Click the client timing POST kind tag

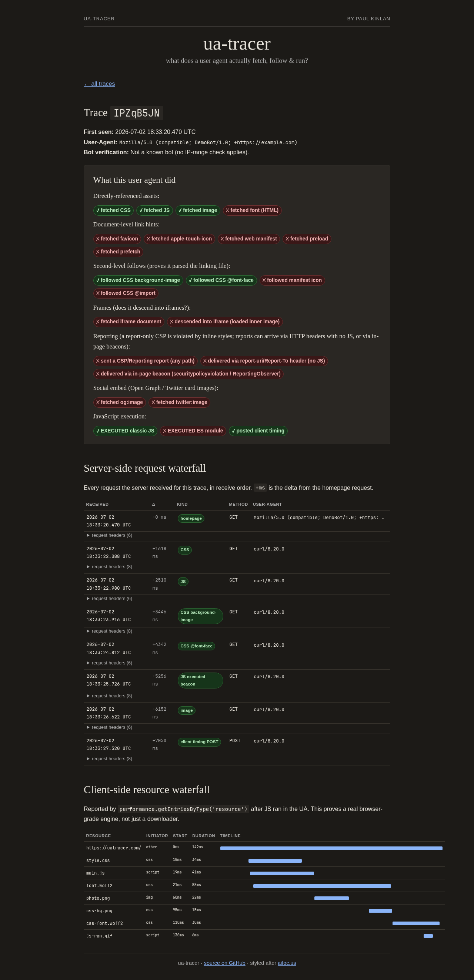[x=200, y=742]
